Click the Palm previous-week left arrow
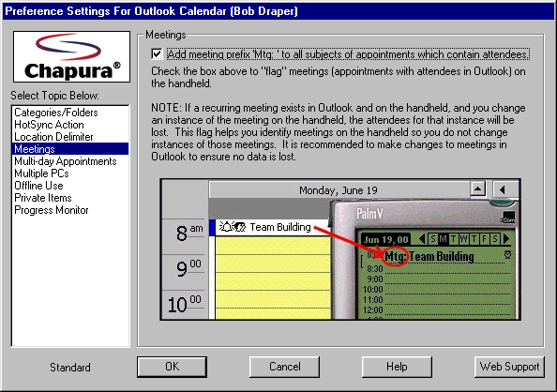The width and height of the screenshot is (557, 392). click(x=422, y=239)
